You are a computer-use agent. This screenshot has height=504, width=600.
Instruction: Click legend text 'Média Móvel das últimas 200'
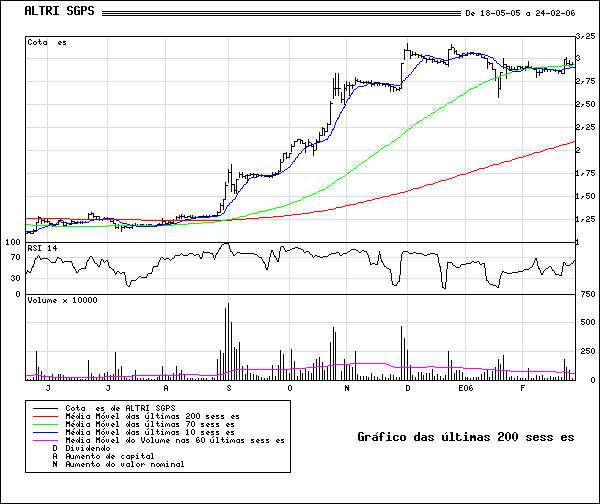click(x=132, y=416)
